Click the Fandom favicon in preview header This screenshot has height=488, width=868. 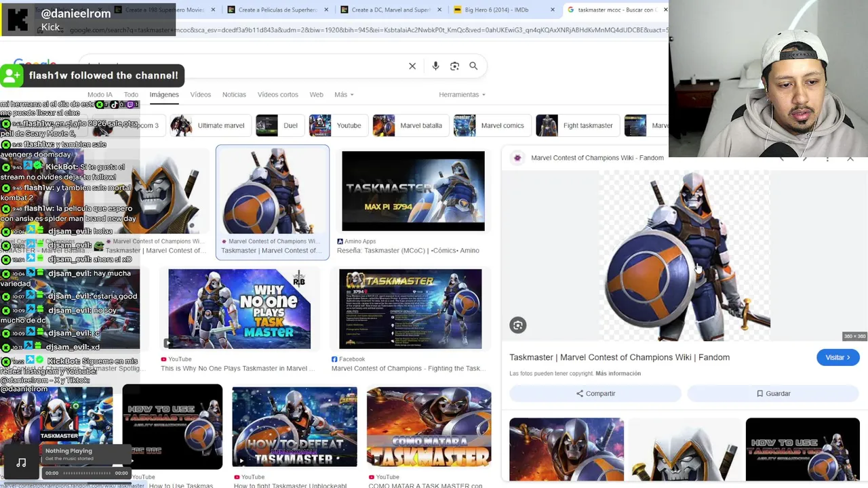pyautogui.click(x=517, y=158)
